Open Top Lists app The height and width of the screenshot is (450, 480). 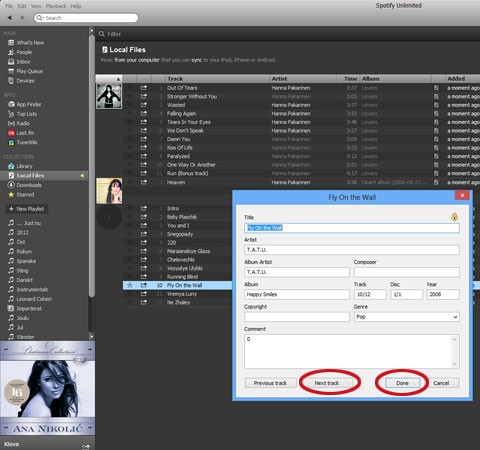(22, 114)
